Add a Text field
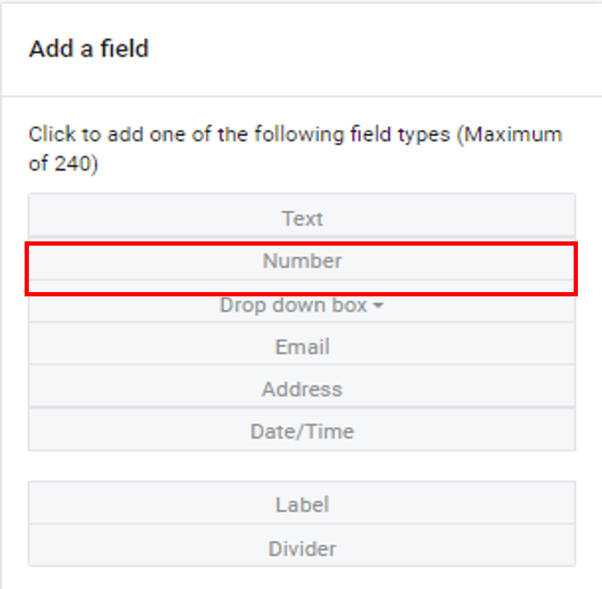602x589 pixels. click(302, 218)
